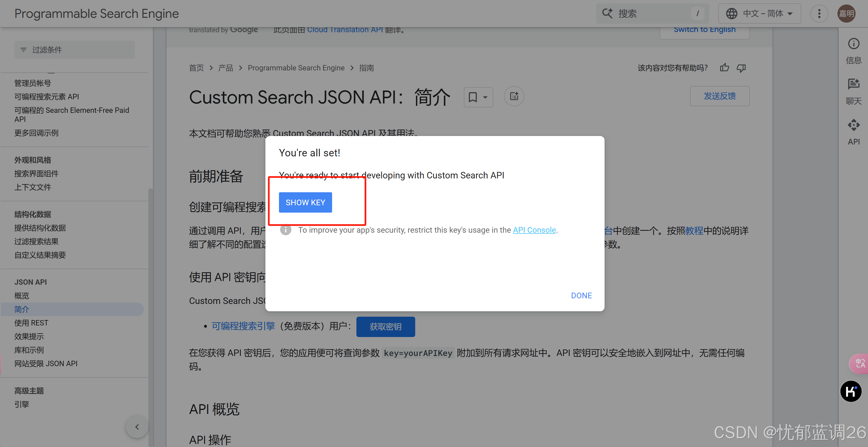Collapse the sidebar with chevron button
The width and height of the screenshot is (868, 447).
pyautogui.click(x=137, y=427)
